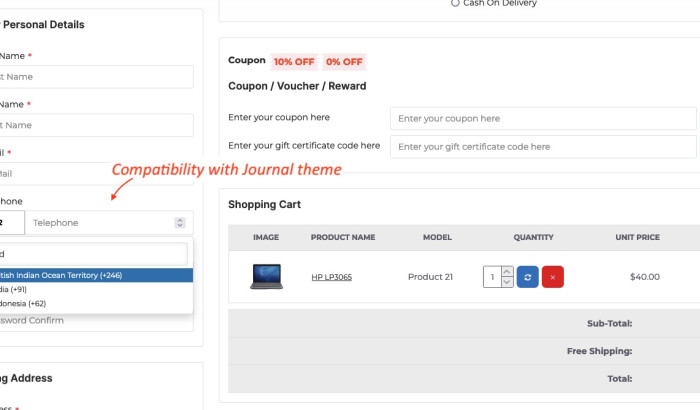Click the Shopping Cart heading

pos(264,205)
